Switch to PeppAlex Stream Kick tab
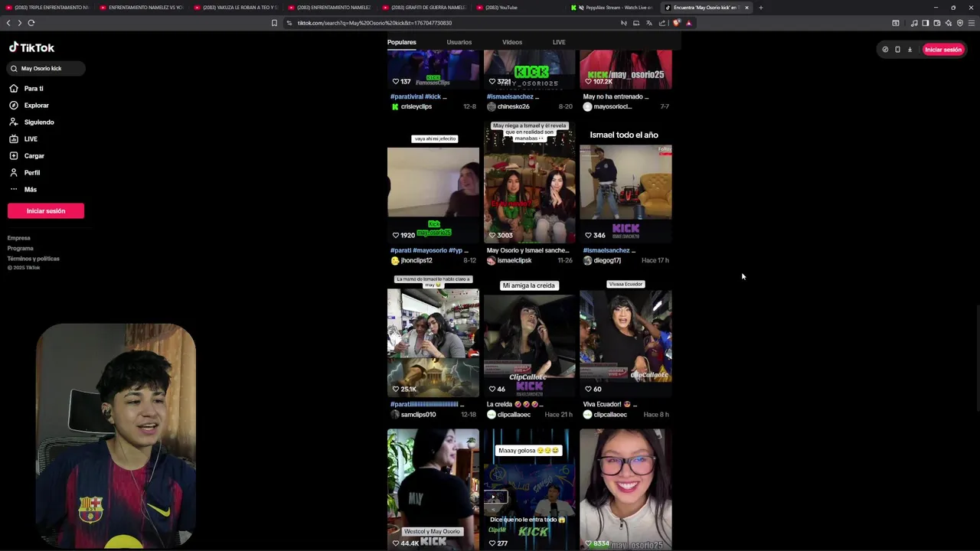 612,8
